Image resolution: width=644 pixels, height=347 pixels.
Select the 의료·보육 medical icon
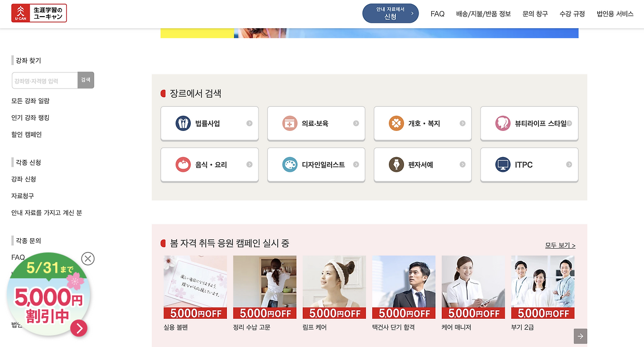(290, 123)
